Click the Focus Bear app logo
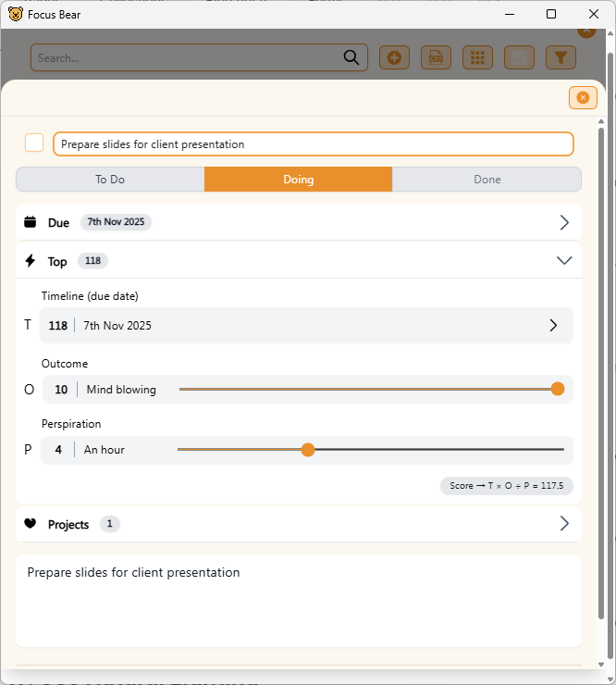Image resolution: width=616 pixels, height=685 pixels. click(16, 15)
